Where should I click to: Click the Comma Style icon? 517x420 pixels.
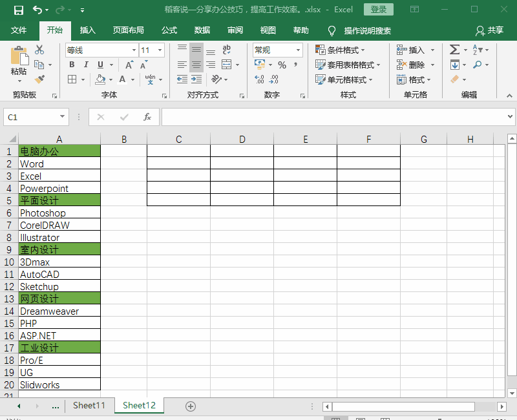tap(296, 65)
